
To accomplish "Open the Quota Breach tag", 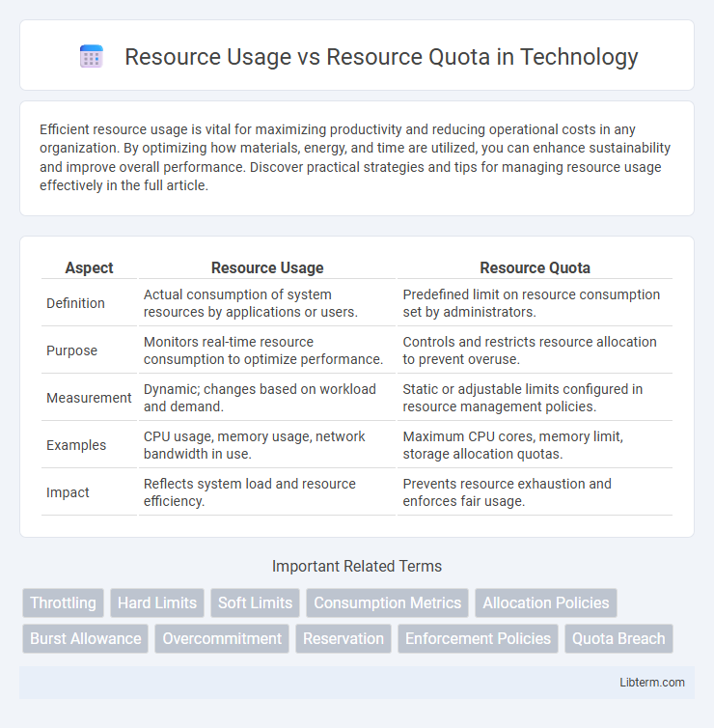I will pyautogui.click(x=618, y=638).
